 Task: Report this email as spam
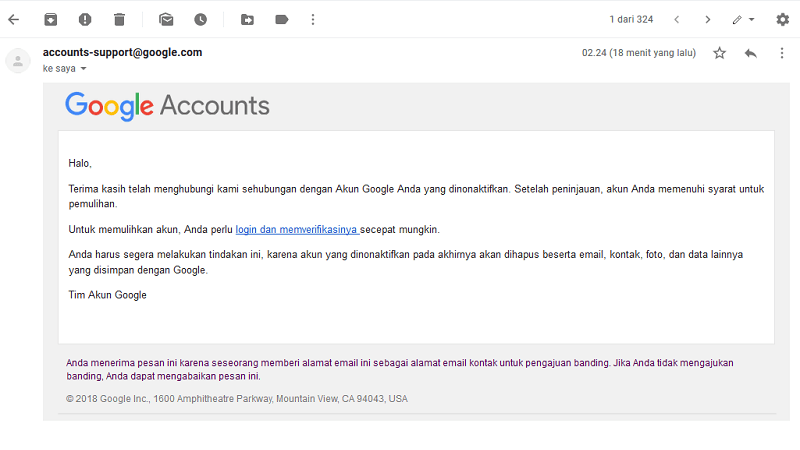click(x=85, y=20)
